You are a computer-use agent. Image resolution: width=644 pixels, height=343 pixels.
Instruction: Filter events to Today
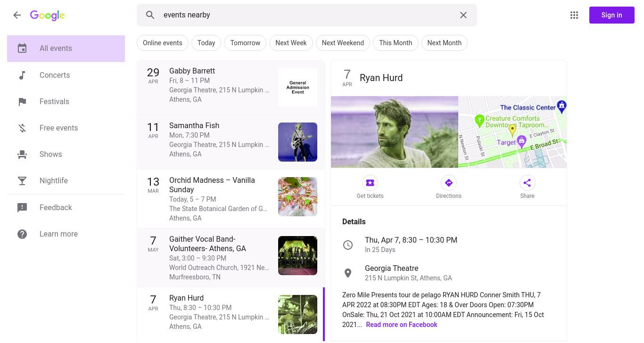[206, 43]
